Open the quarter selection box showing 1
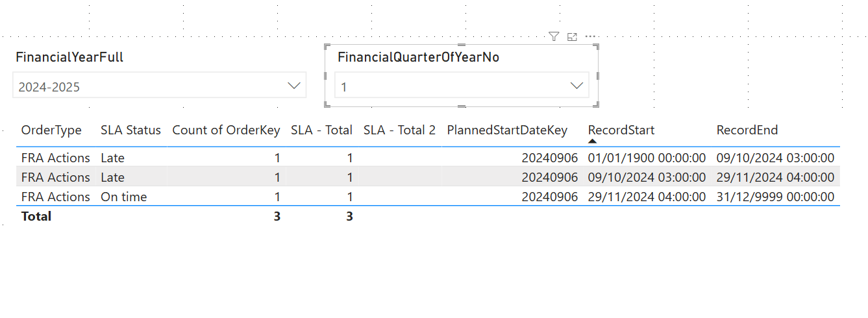Screen dimensions: 868x318 pos(462,86)
